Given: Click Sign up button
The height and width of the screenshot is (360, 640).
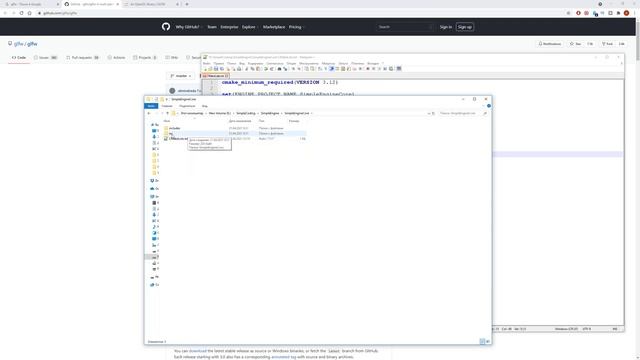Looking at the screenshot, I should [464, 27].
